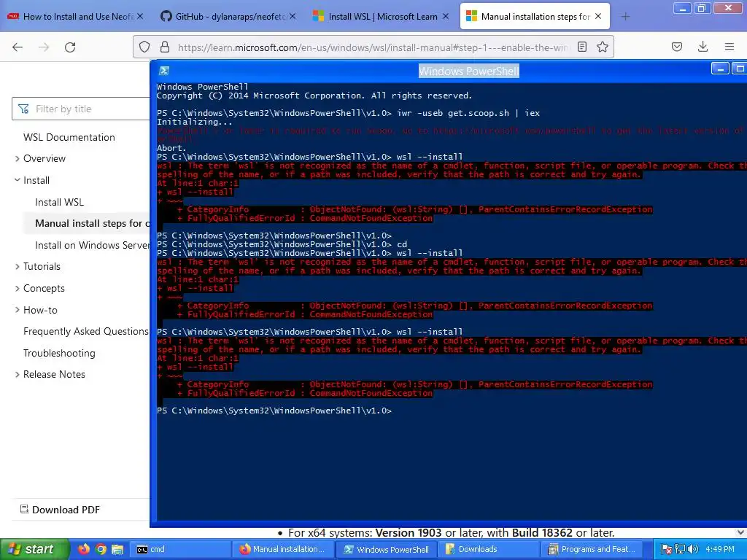747x560 pixels.
Task: Click the volume speaker tray icon
Action: [x=693, y=549]
